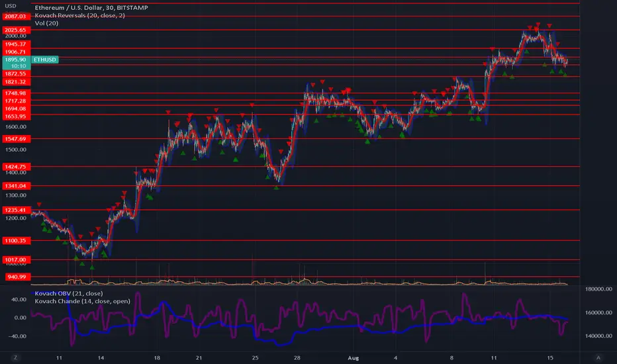
Task: Toggle the A auto-scale button
Action: point(598,357)
